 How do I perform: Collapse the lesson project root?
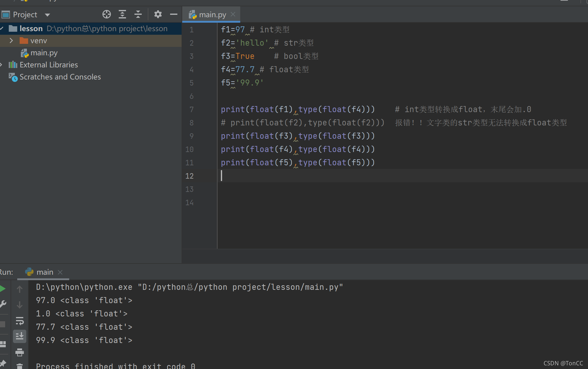point(2,28)
